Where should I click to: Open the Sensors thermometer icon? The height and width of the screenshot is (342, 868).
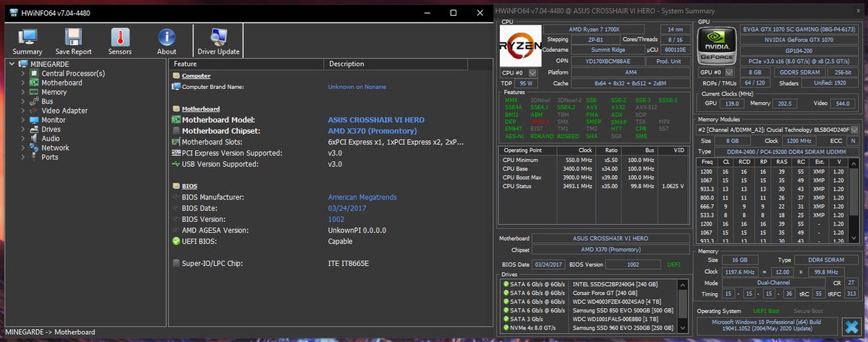120,38
